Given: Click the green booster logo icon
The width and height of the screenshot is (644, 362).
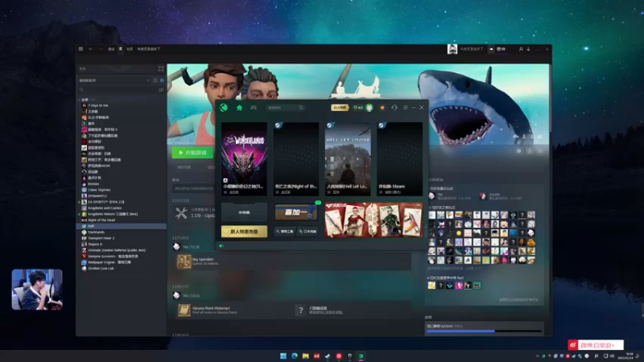Looking at the screenshot, I should pos(224,108).
